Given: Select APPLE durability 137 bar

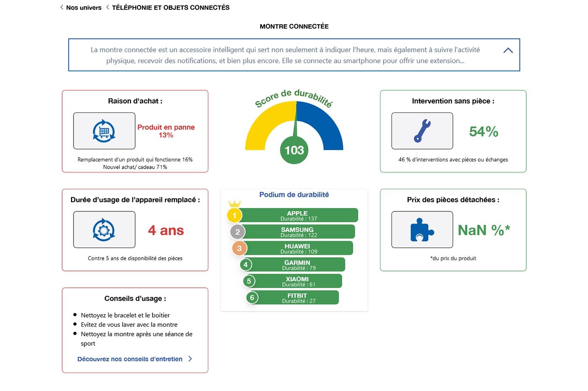Looking at the screenshot, I should point(297,215).
